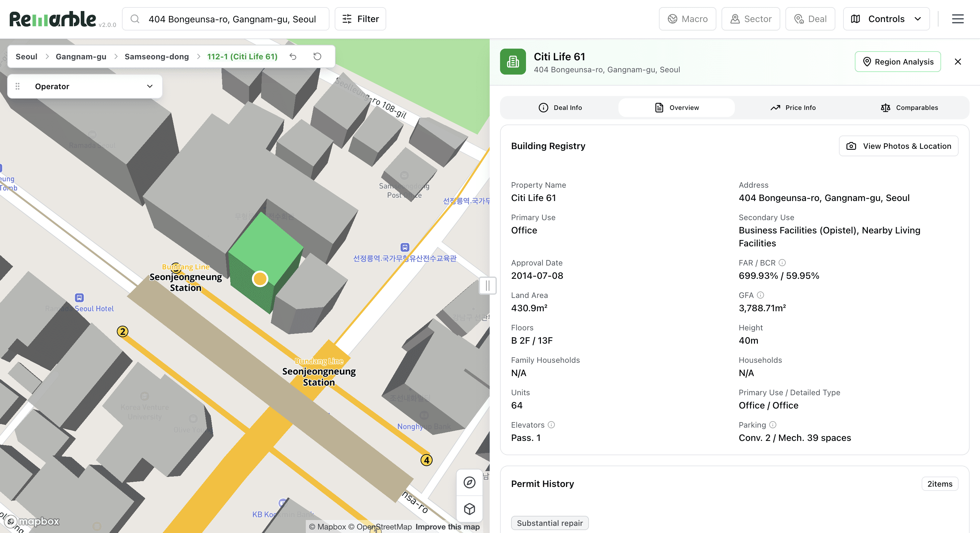
Task: Click the Region Analysis button
Action: click(897, 62)
